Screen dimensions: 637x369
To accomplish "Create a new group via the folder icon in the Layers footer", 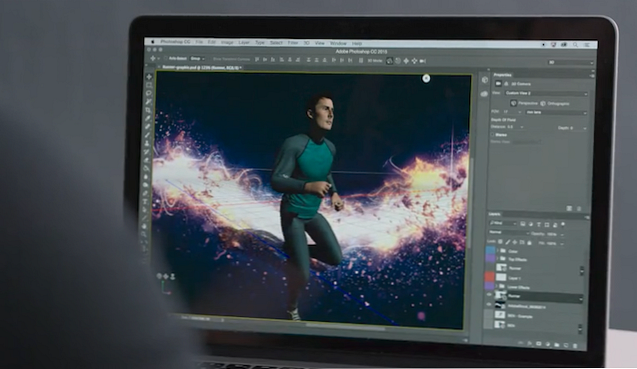I will point(557,345).
